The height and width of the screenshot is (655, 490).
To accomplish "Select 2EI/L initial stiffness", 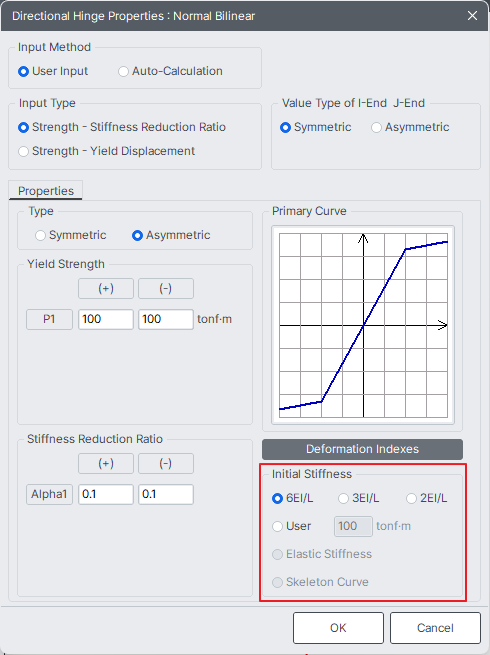I will pos(427,498).
